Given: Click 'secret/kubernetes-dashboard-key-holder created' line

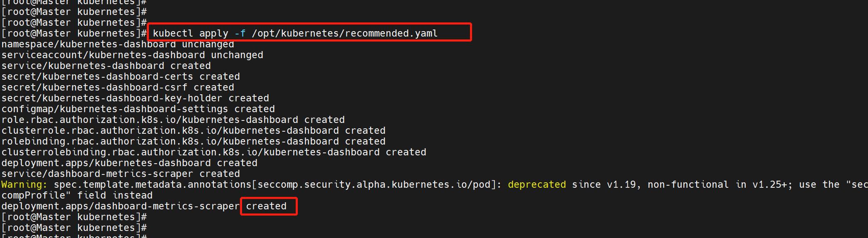Looking at the screenshot, I should point(135,98).
